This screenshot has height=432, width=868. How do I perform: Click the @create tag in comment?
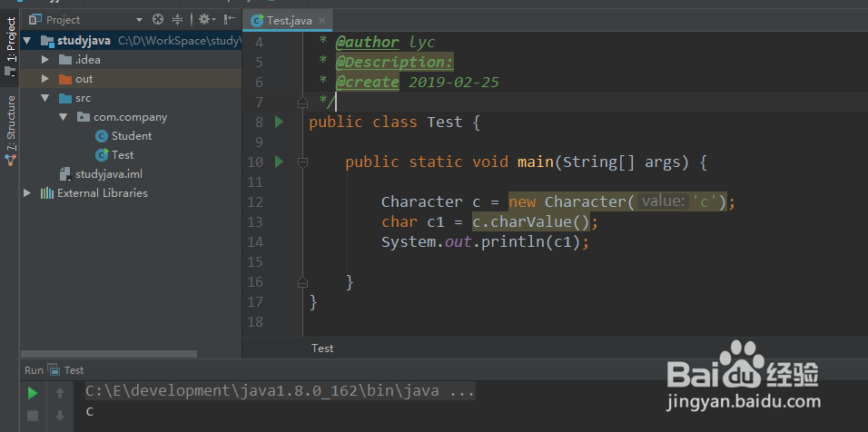pyautogui.click(x=368, y=83)
